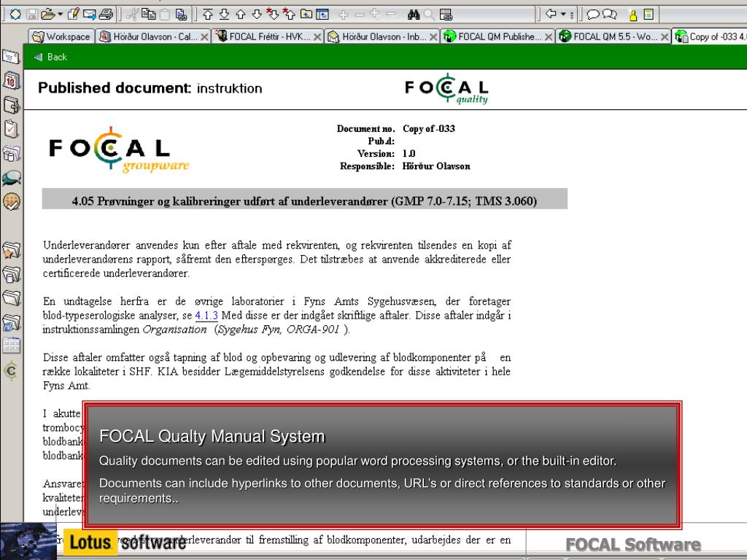Open the globe with checkmark sidebar icon

[x=11, y=201]
